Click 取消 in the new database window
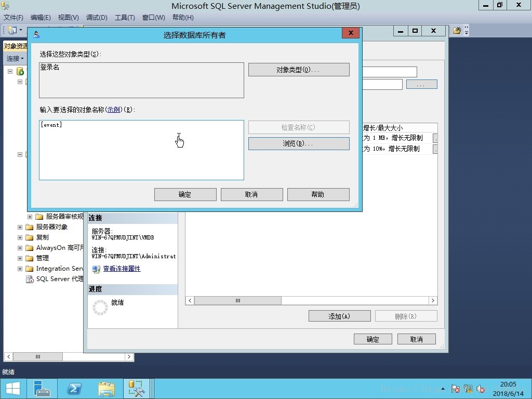This screenshot has height=399, width=532. click(x=416, y=339)
